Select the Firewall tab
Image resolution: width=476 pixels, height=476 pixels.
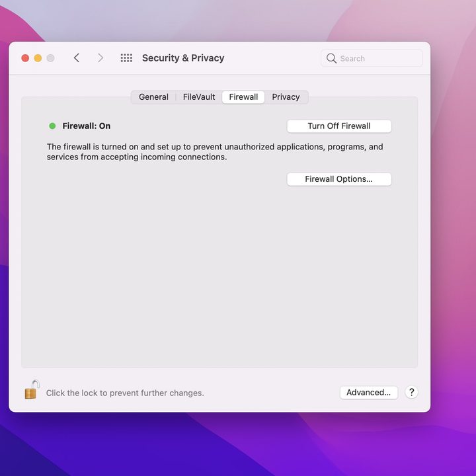pos(243,97)
